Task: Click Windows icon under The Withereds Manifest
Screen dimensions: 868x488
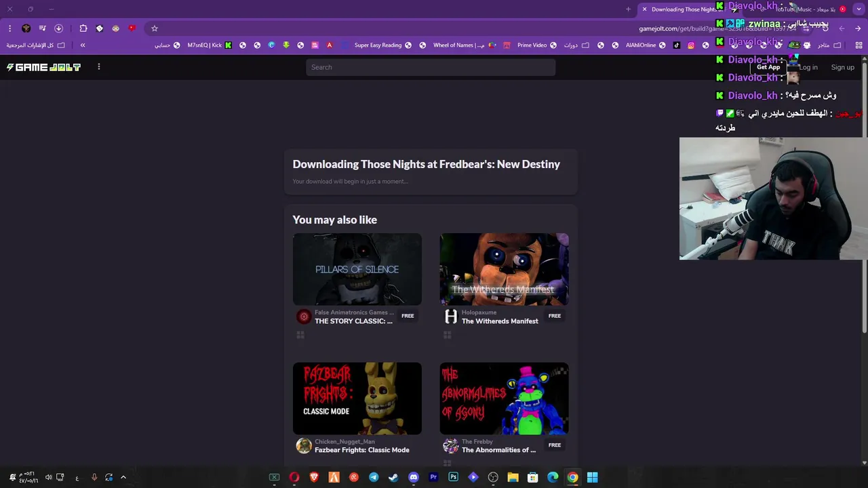Action: point(448,335)
